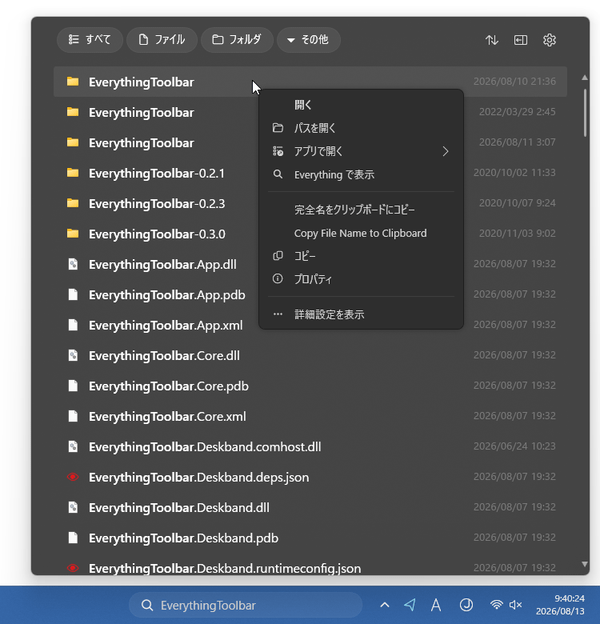Click file icon of EverythingToolbar.Core.xml

tap(73, 416)
